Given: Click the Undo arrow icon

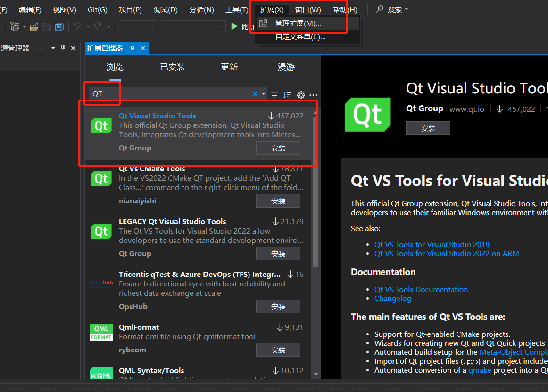Looking at the screenshot, I should coord(77,26).
